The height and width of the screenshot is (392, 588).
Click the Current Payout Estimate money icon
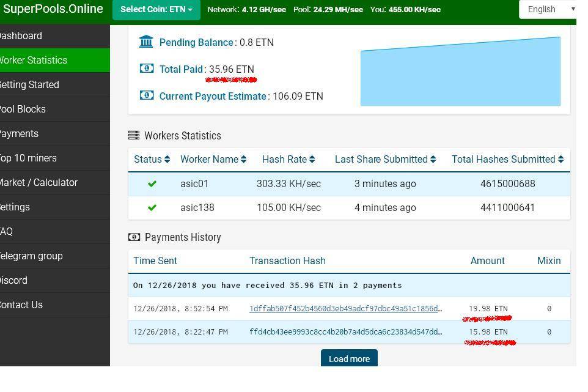pyautogui.click(x=147, y=95)
